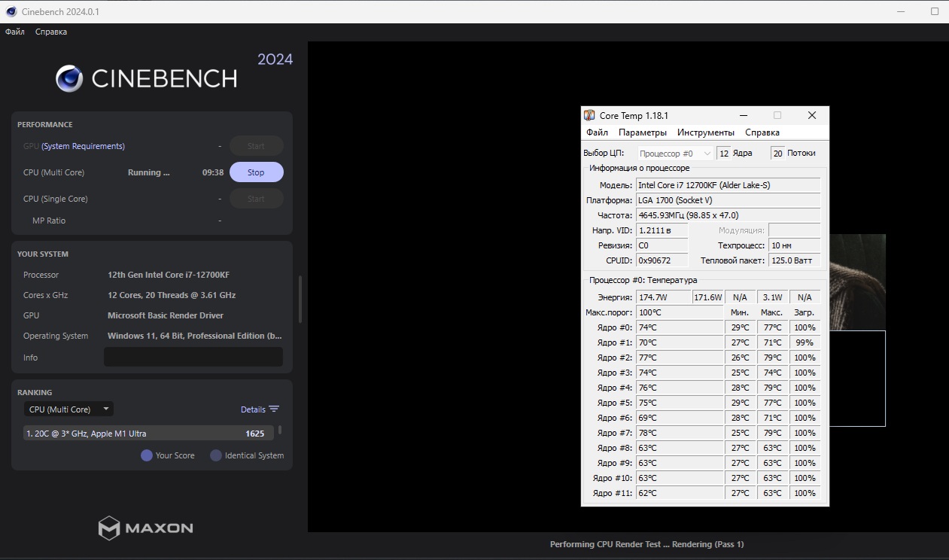Image resolution: width=949 pixels, height=560 pixels.
Task: Click the C0 revision value
Action: tap(662, 245)
